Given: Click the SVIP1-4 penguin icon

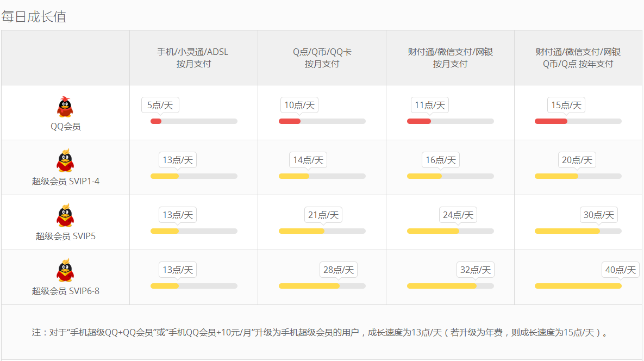Looking at the screenshot, I should [x=65, y=161].
